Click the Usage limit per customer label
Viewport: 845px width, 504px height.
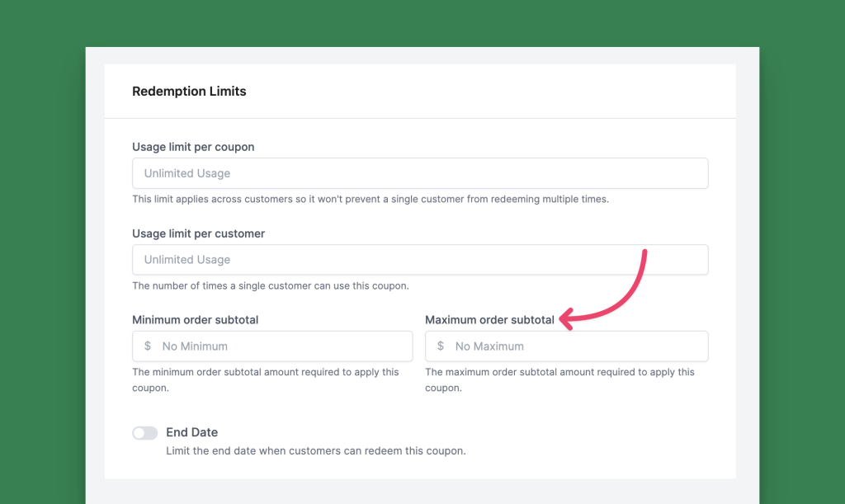198,233
